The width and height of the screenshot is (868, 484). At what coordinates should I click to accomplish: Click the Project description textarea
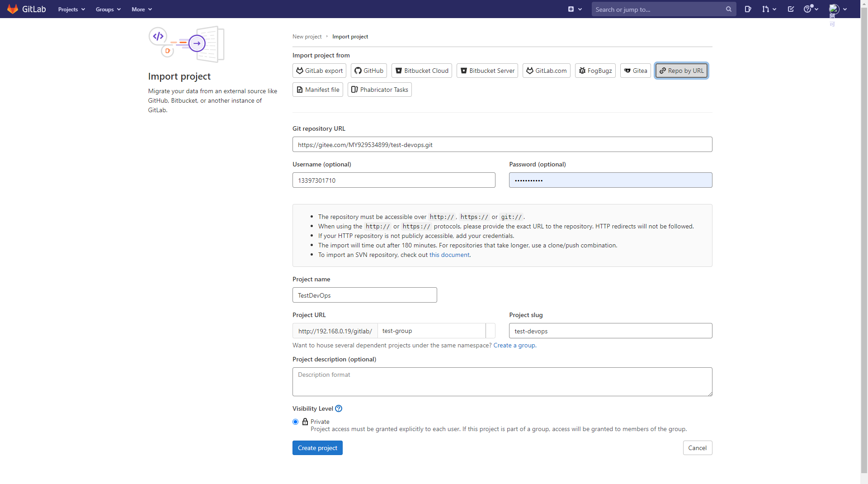pyautogui.click(x=502, y=382)
